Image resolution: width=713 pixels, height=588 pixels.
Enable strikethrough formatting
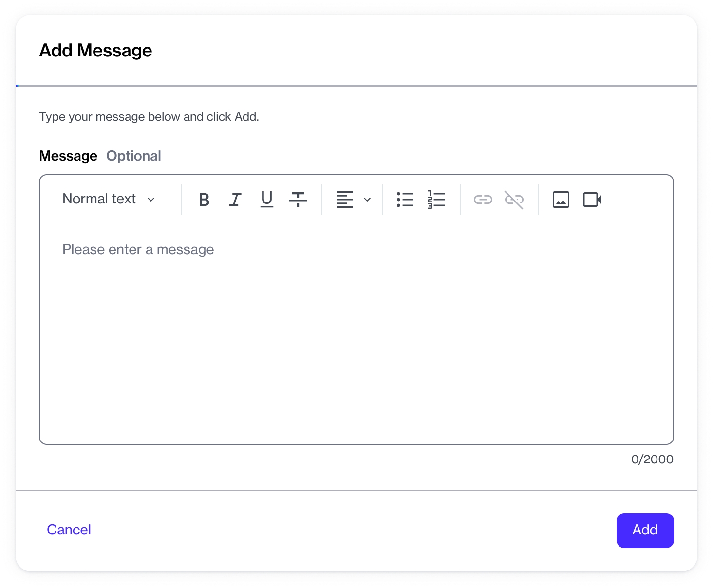(298, 200)
